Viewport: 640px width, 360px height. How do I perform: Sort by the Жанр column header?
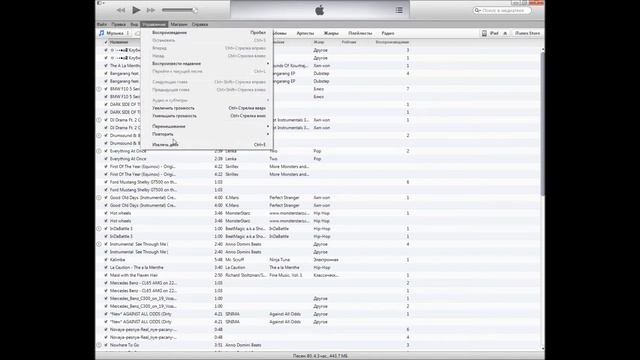click(319, 42)
